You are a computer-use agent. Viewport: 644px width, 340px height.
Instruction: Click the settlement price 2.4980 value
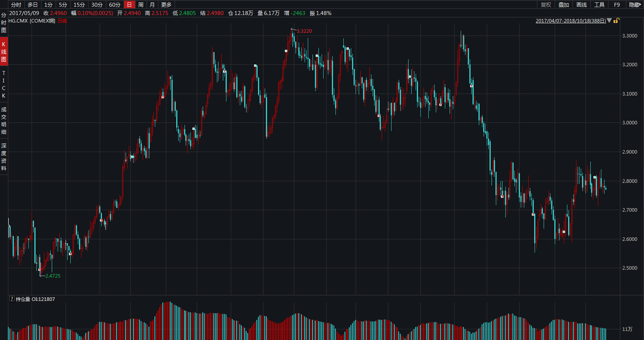215,13
